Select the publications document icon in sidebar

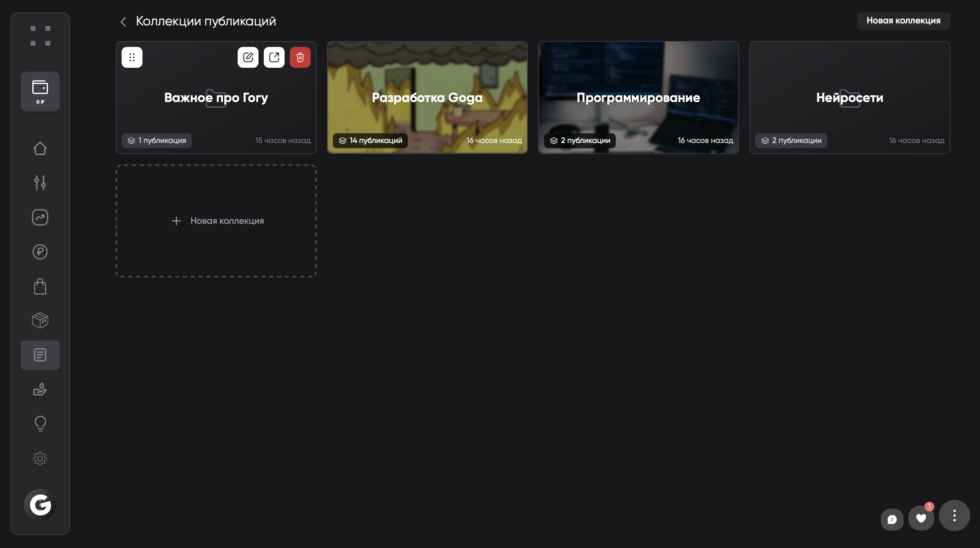(40, 355)
